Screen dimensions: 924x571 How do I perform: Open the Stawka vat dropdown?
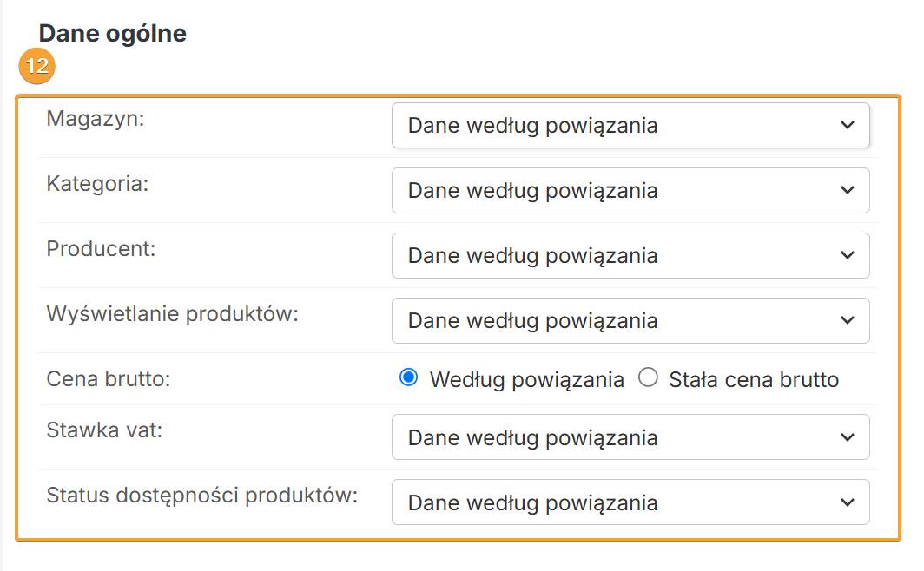(630, 438)
